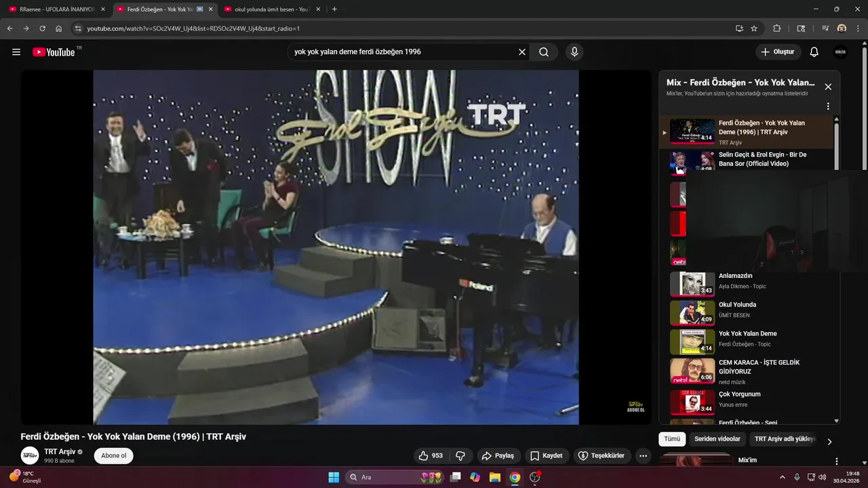Open Chrome from the taskbar
868x488 pixels.
point(515,477)
